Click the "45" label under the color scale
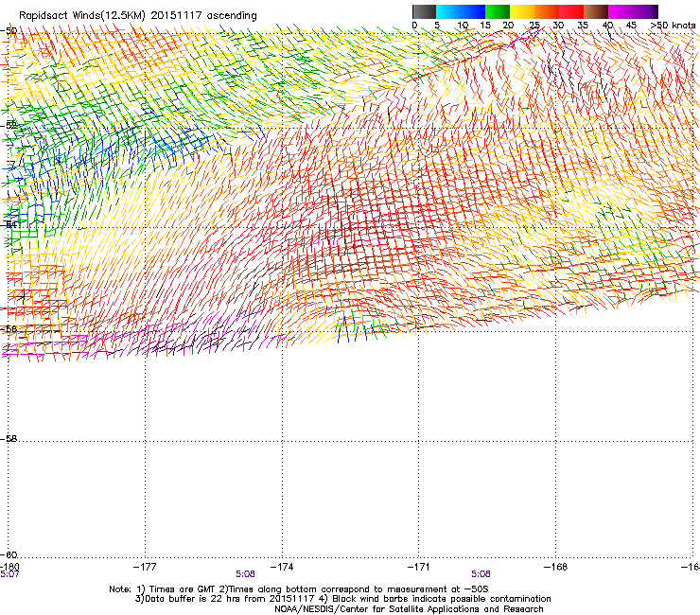700x615 pixels. pos(631,26)
